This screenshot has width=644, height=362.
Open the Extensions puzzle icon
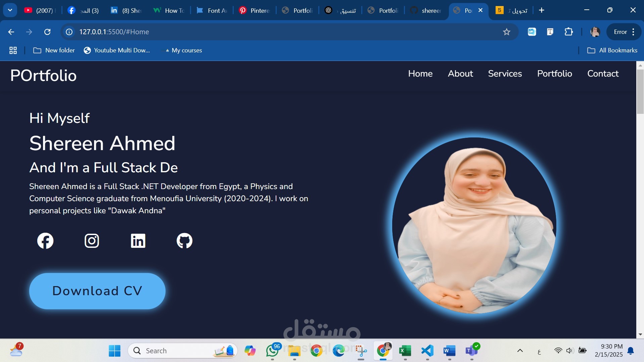pyautogui.click(x=568, y=32)
